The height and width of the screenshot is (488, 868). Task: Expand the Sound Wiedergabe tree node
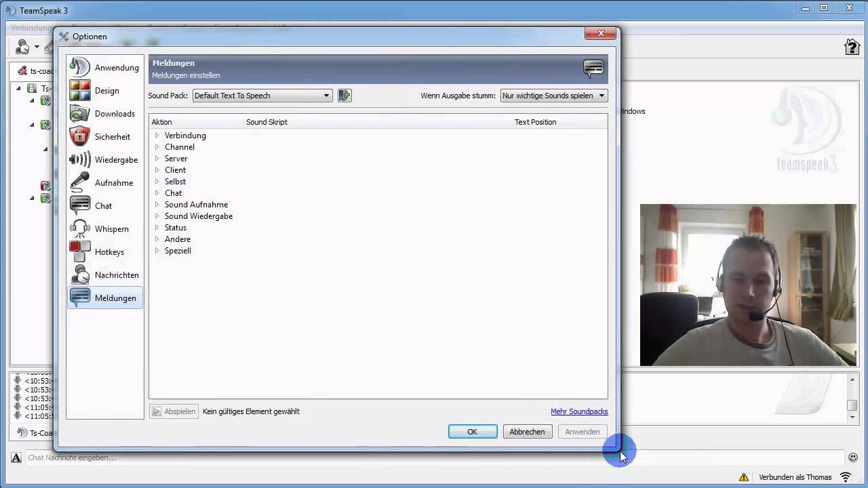[x=157, y=216]
